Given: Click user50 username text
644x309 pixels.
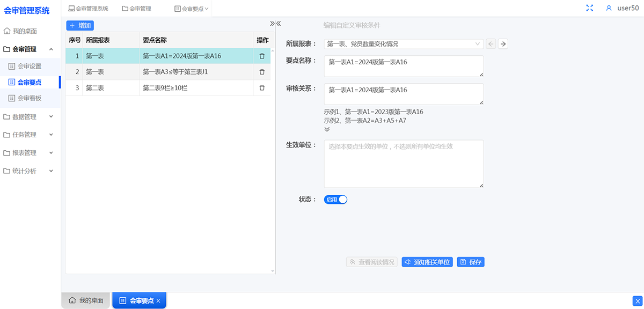Looking at the screenshot, I should pyautogui.click(x=628, y=8).
